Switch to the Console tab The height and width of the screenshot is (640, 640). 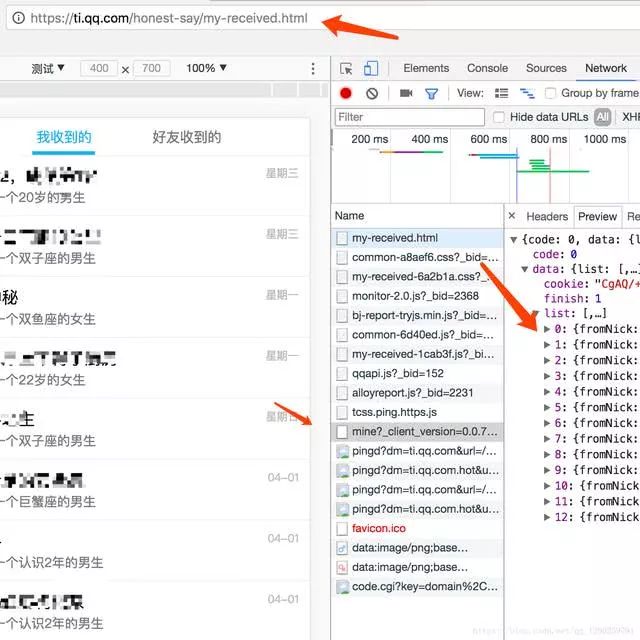[x=487, y=68]
